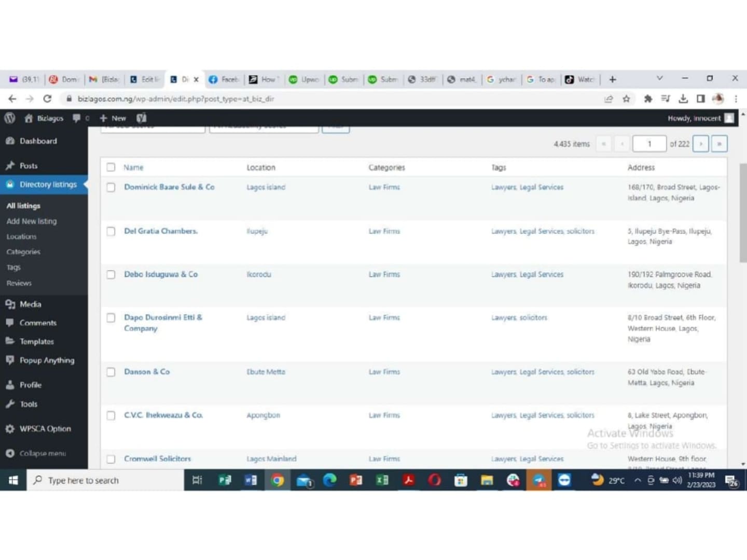Open Opera browser from taskbar

[435, 480]
